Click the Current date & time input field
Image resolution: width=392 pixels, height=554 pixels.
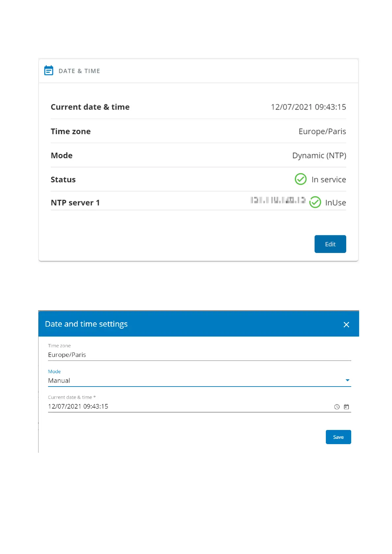tap(188, 407)
